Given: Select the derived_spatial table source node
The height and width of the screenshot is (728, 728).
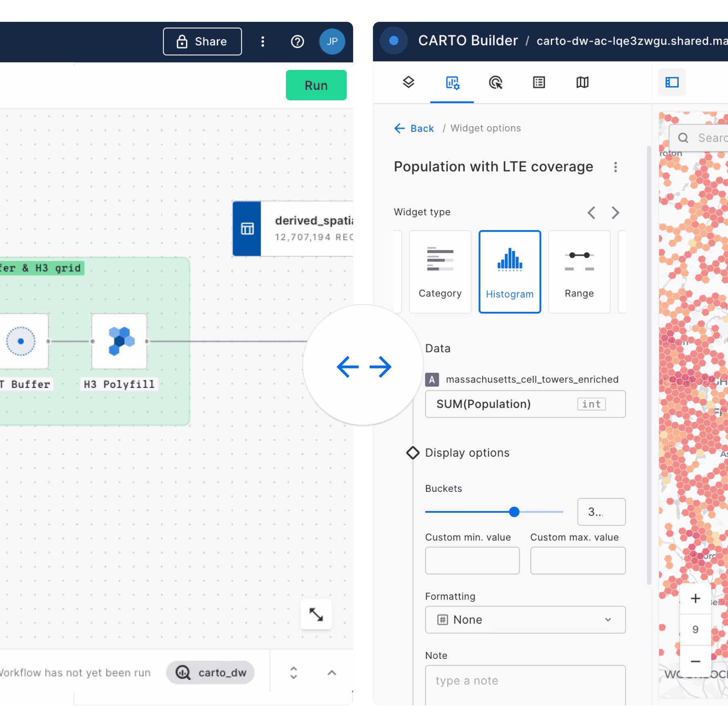Looking at the screenshot, I should (x=293, y=229).
